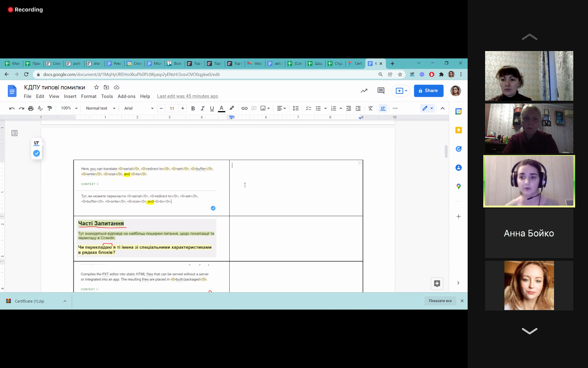This screenshot has width=588, height=368.
Task: Select the Paint format tool
Action: point(50,109)
